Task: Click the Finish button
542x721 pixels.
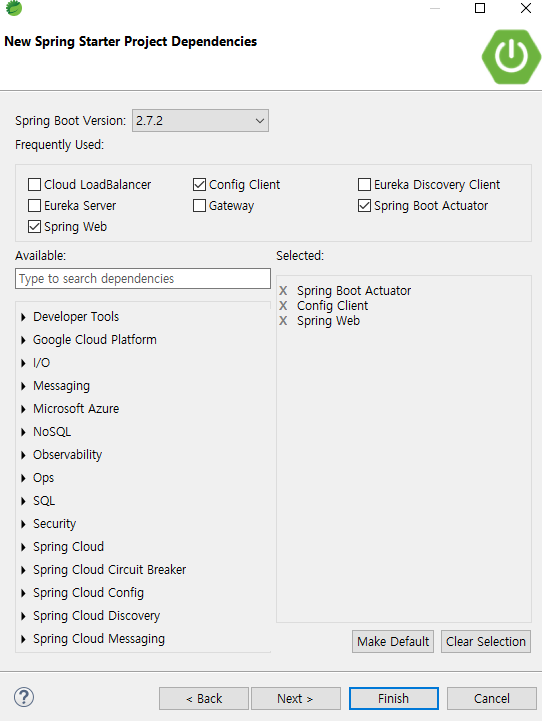Action: coord(394,698)
